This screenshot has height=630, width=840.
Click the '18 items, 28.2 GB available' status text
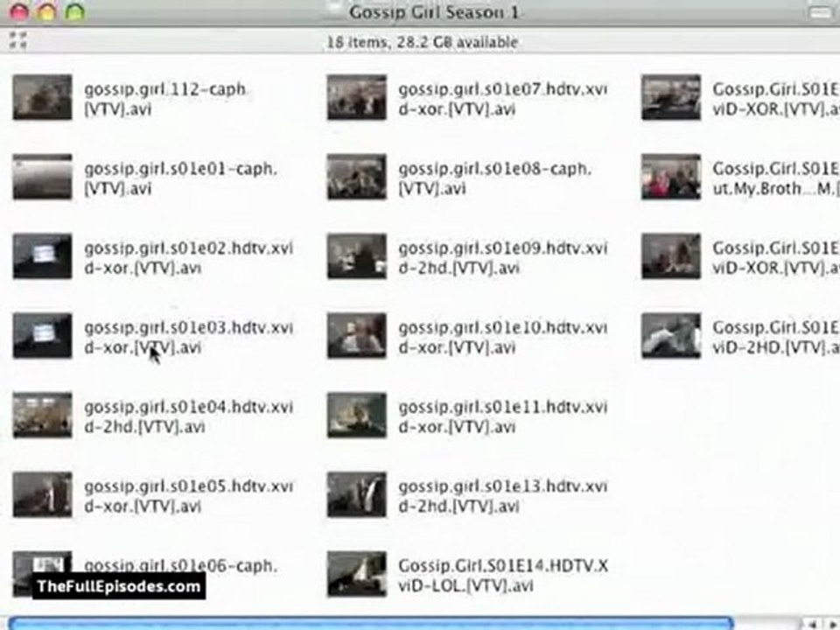422,42
